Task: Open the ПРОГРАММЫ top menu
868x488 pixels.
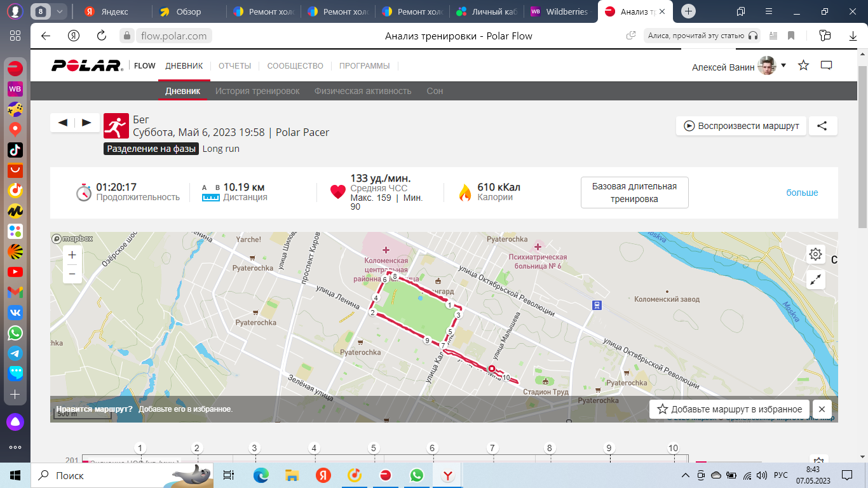Action: [x=365, y=66]
